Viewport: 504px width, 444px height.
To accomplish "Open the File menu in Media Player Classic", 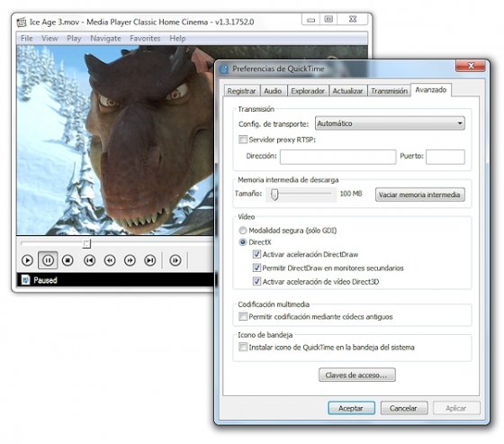I will point(27,39).
